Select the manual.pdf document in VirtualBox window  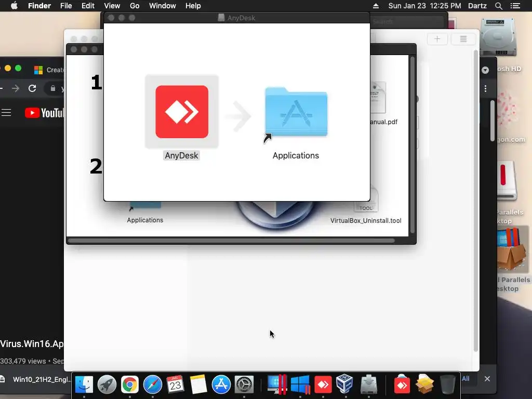tap(378, 97)
